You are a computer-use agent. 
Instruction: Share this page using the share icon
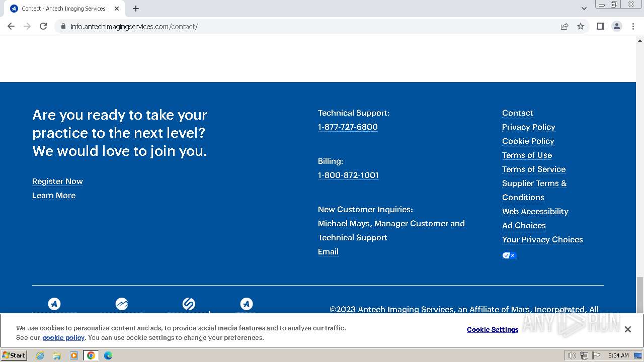pos(565,26)
